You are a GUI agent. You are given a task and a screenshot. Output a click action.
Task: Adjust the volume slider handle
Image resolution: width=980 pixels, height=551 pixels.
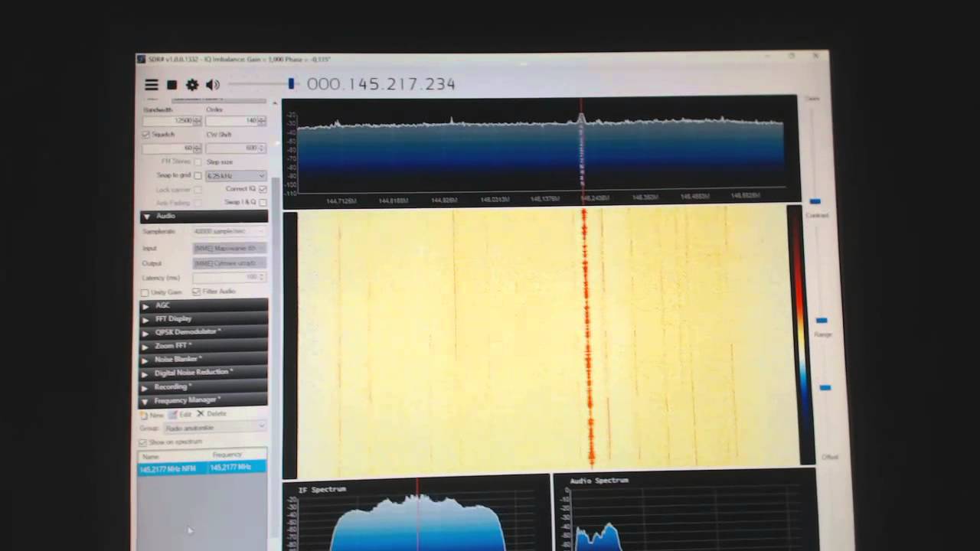[x=291, y=84]
